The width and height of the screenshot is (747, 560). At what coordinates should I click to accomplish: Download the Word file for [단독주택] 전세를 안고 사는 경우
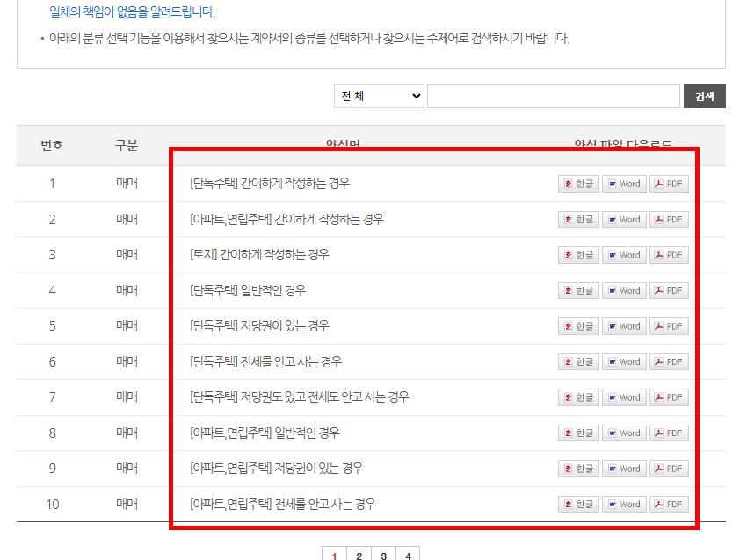pos(624,361)
